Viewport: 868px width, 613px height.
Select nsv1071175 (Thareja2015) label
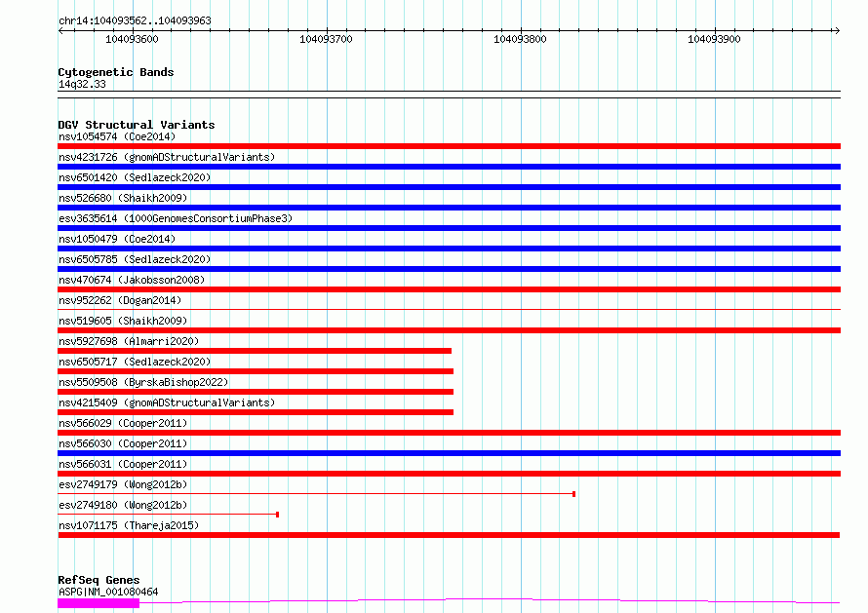[129, 525]
